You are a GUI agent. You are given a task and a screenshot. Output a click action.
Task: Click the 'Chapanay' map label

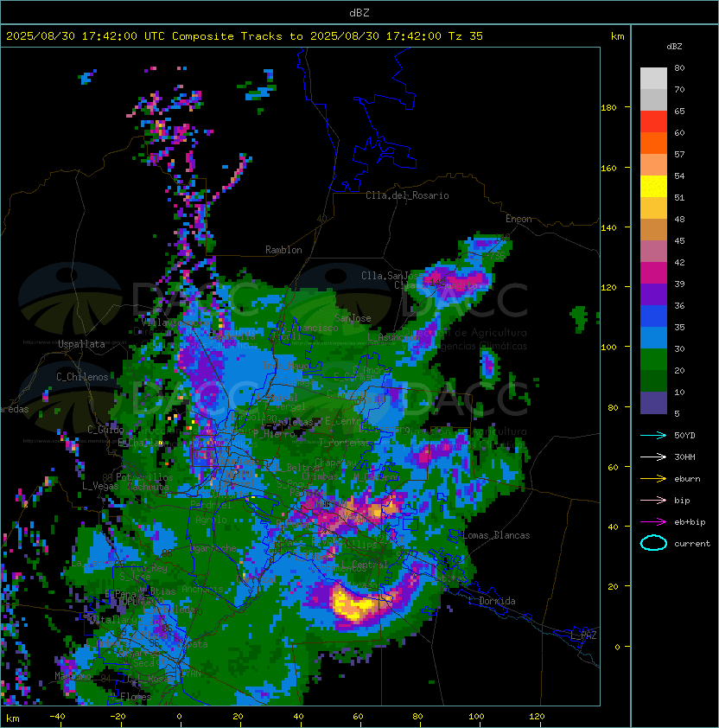(x=335, y=463)
